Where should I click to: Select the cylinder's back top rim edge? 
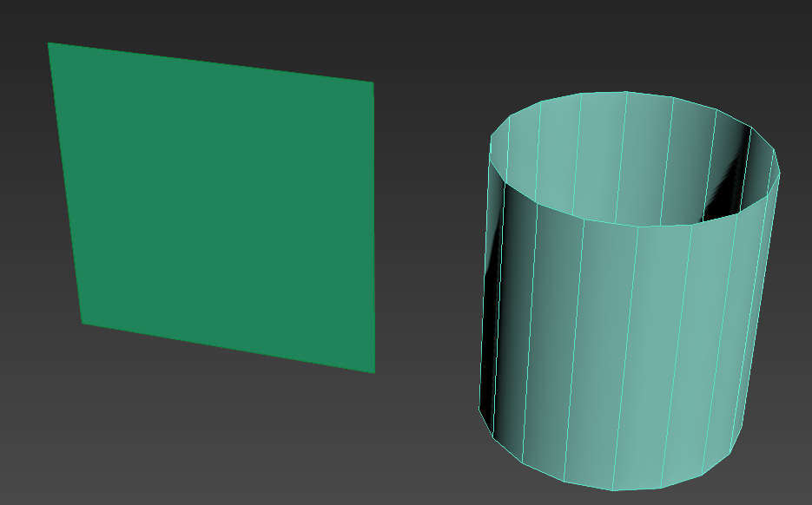coord(625,92)
